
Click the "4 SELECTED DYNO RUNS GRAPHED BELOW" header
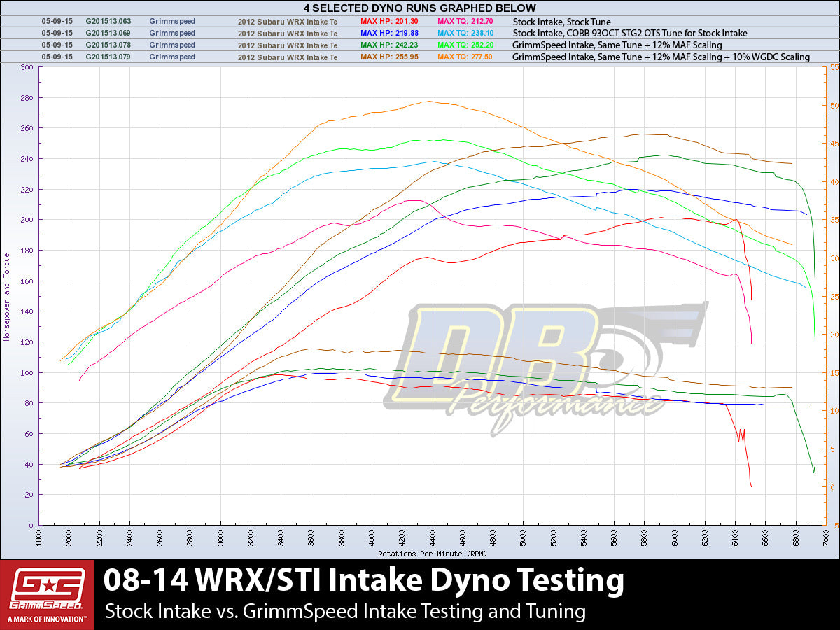click(420, 8)
